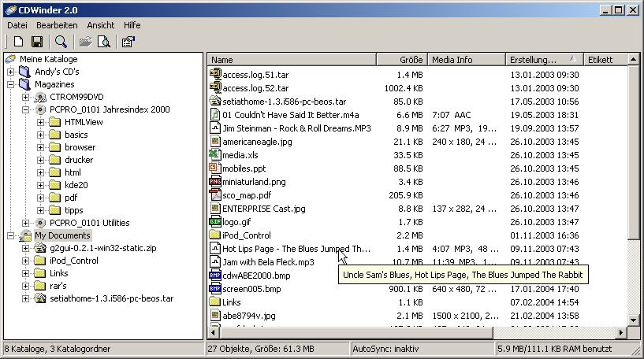Image resolution: width=644 pixels, height=359 pixels.
Task: Open the Properties toolbar icon
Action: point(128,42)
